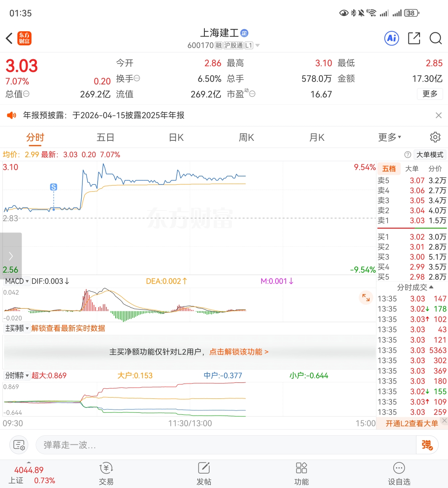
Task: Open the 交易 trade icon
Action: (x=106, y=474)
